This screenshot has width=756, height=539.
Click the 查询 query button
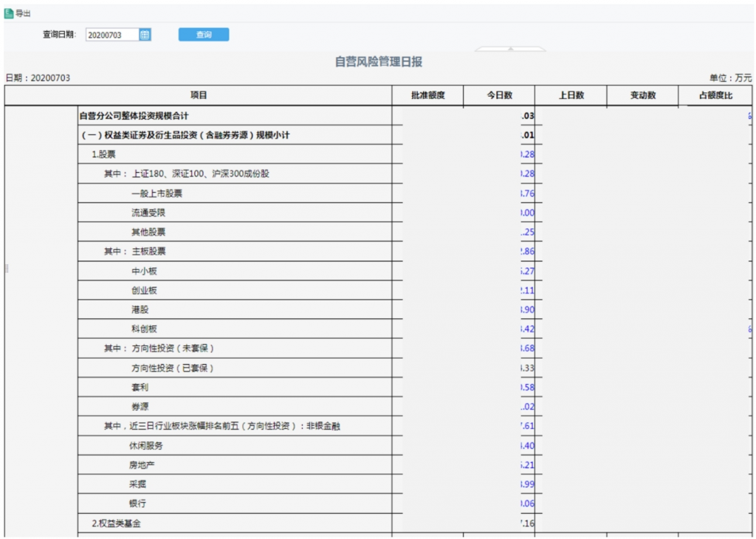204,35
